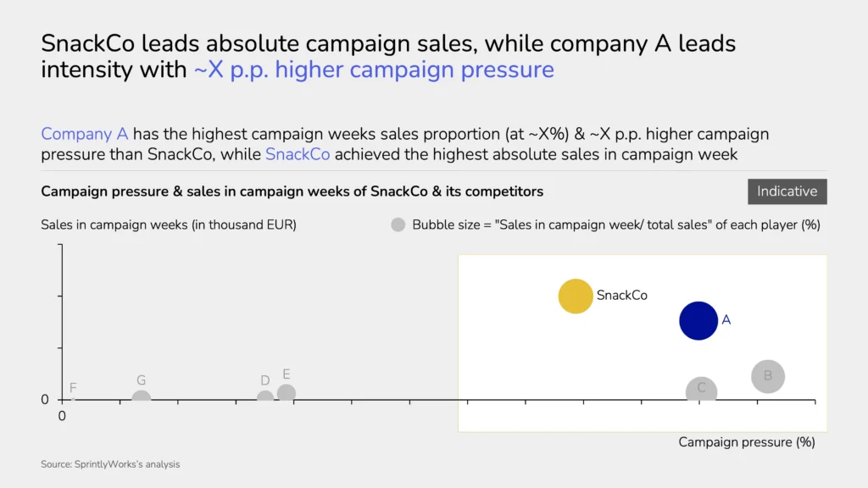
Task: Click the gray bubble-size legend circle
Action: coord(398,225)
